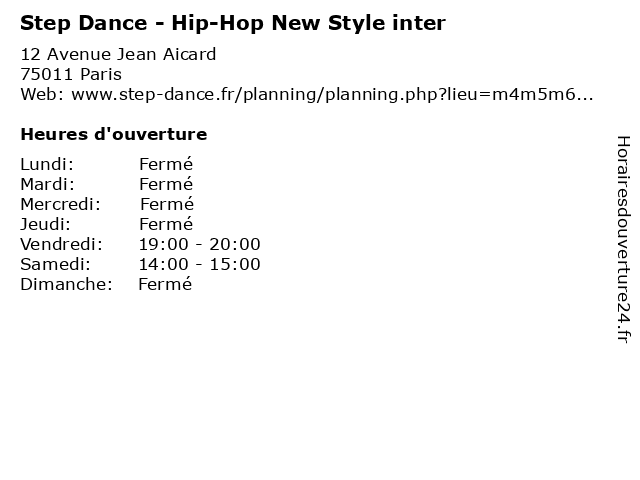
Task: Click the Fermé status for Mercredi
Action: pos(167,204)
